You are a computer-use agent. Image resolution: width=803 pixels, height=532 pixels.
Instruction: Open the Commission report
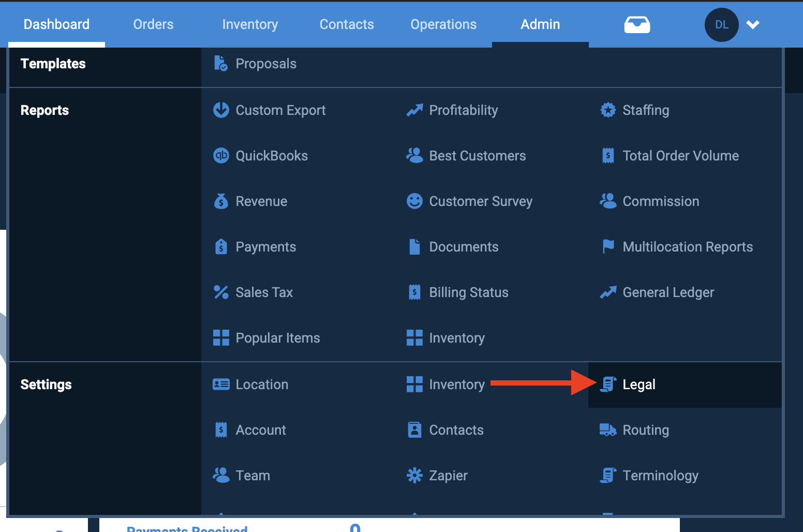(x=661, y=201)
